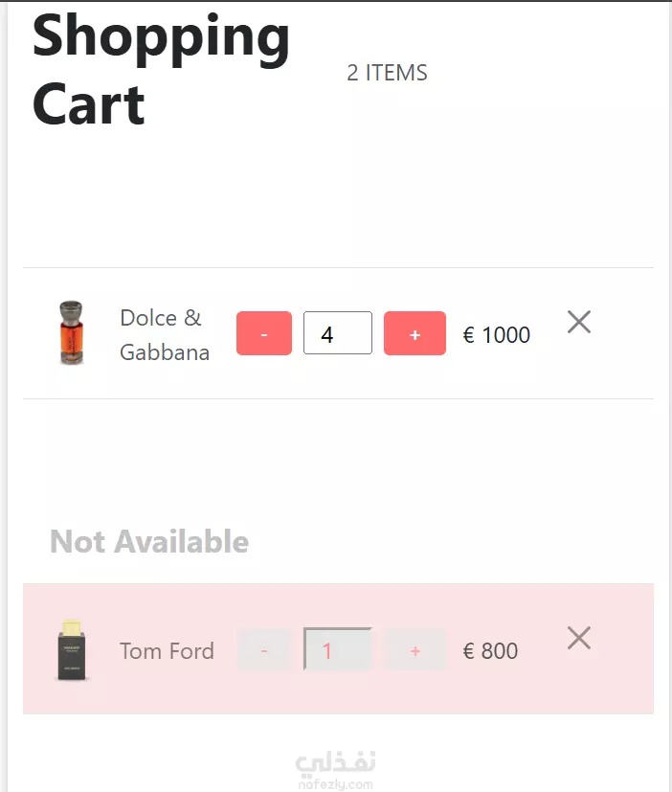
Task: Remove Tom Ford item from cart
Action: 578,638
